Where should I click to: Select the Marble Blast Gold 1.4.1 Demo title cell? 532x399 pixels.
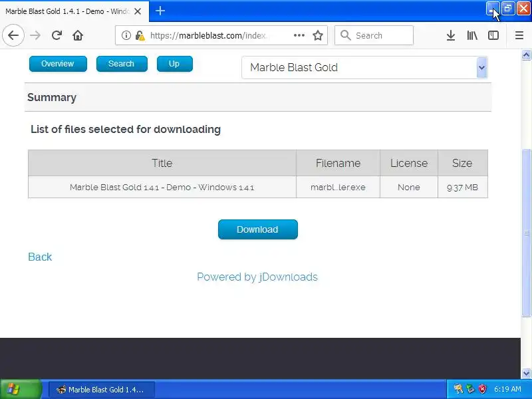click(162, 187)
